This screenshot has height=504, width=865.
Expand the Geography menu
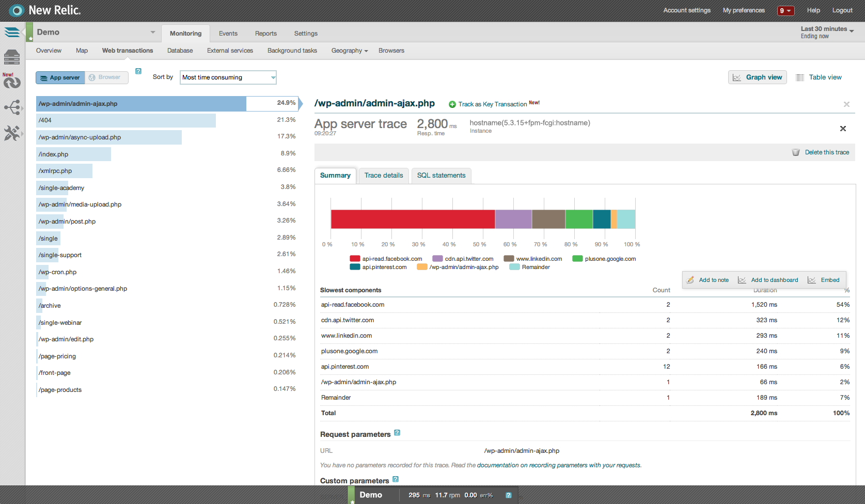pos(350,51)
